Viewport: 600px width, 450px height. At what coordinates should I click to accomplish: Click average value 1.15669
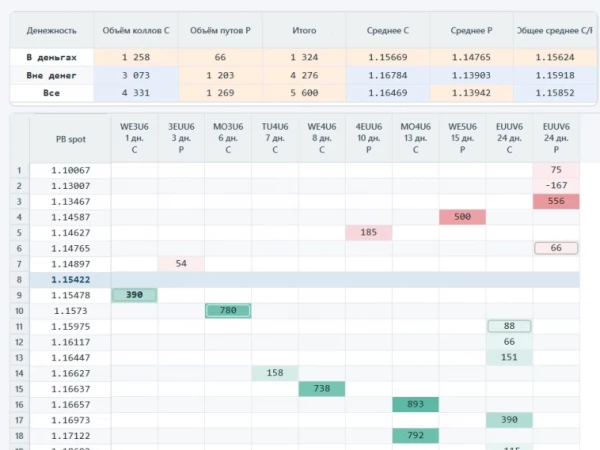pos(388,57)
